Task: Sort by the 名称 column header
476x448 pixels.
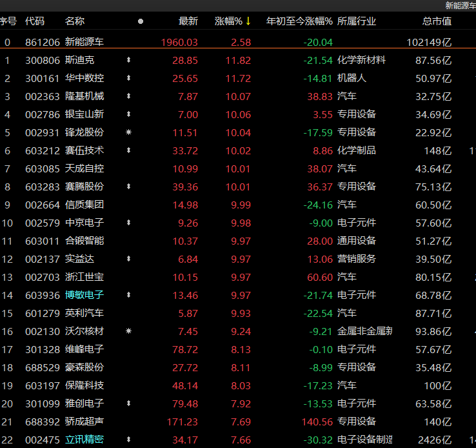Action: (x=75, y=21)
